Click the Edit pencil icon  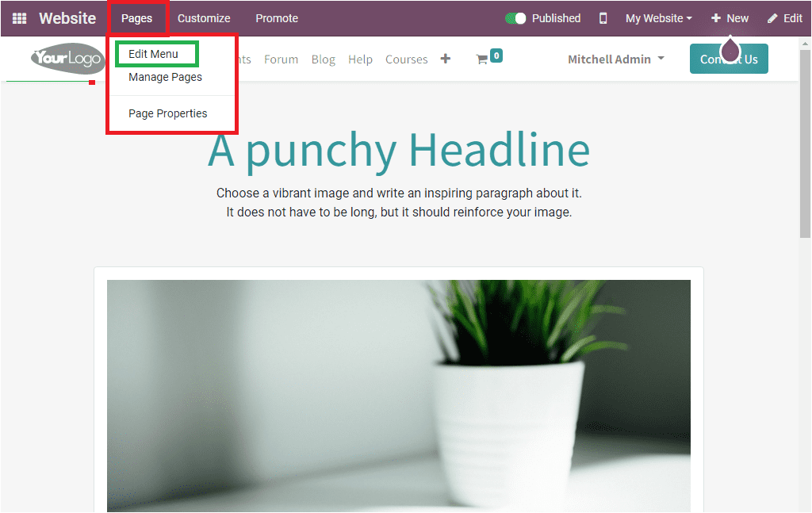coord(784,17)
